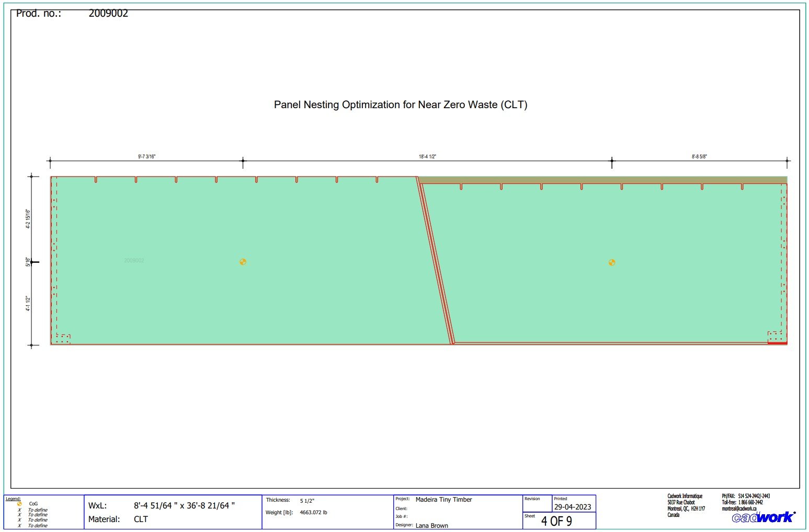Click the 'Material:' label

[x=104, y=519]
